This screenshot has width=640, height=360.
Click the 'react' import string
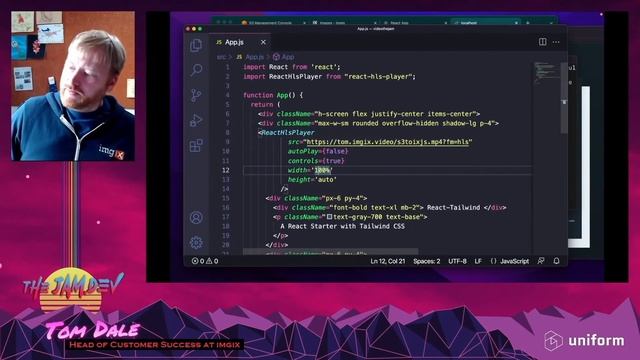(x=324, y=67)
